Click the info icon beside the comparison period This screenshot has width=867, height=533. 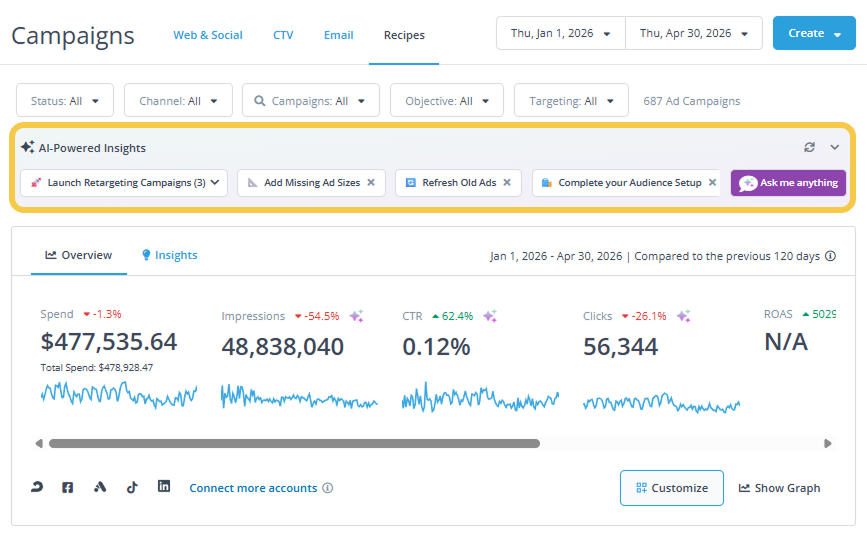click(x=831, y=256)
